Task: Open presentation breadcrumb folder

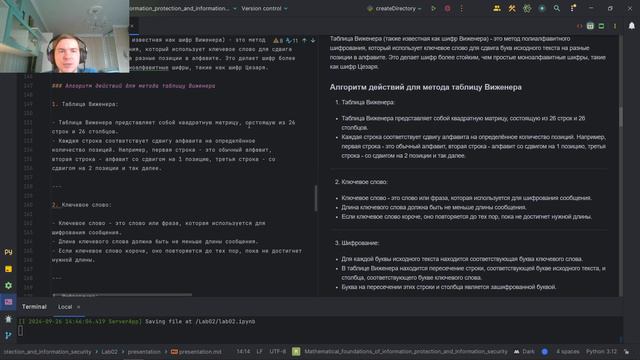Action: [x=144, y=351]
